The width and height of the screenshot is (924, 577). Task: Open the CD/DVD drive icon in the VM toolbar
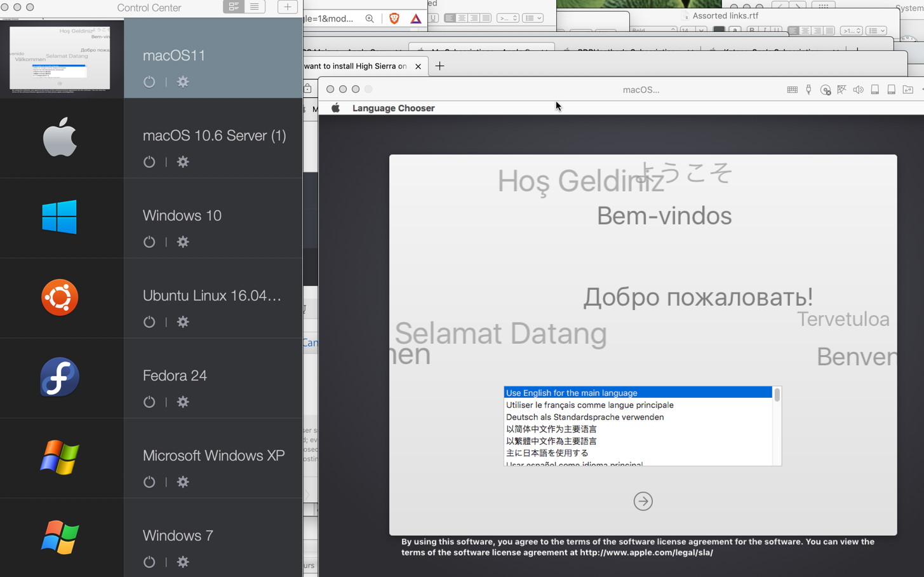pos(826,90)
